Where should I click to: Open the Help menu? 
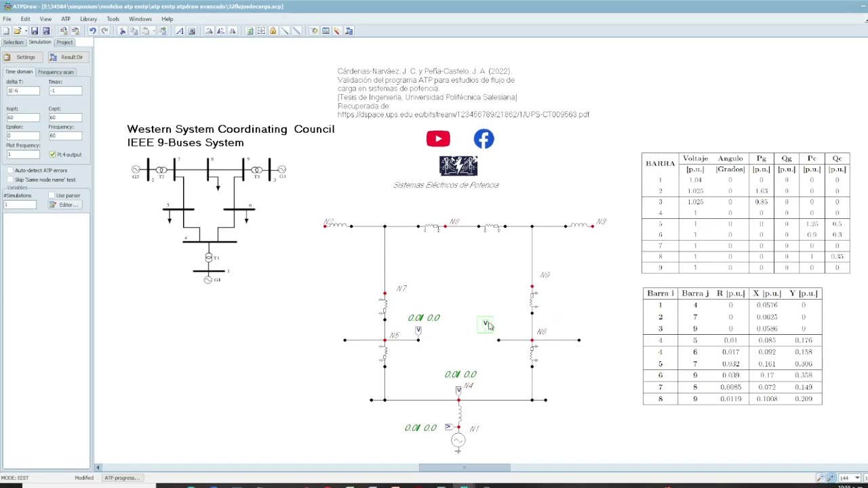[167, 19]
